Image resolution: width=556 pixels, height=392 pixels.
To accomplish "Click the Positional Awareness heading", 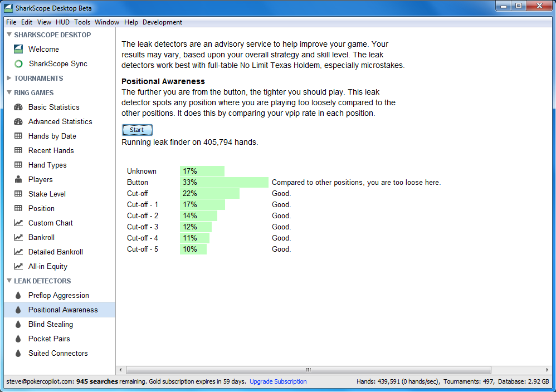I will (x=163, y=81).
